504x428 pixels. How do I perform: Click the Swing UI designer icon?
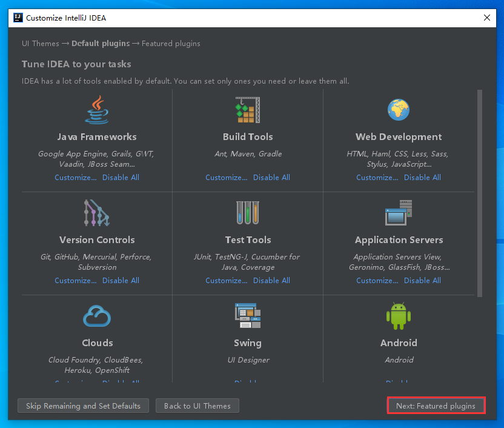click(x=248, y=315)
